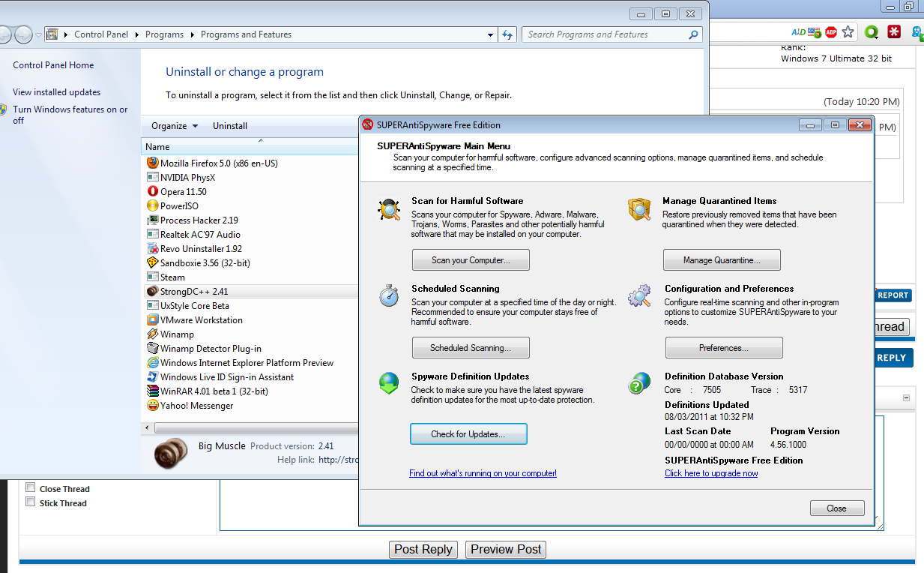The image size is (924, 573).
Task: Expand the Control Panel breadcrumb arrow
Action: (x=137, y=34)
